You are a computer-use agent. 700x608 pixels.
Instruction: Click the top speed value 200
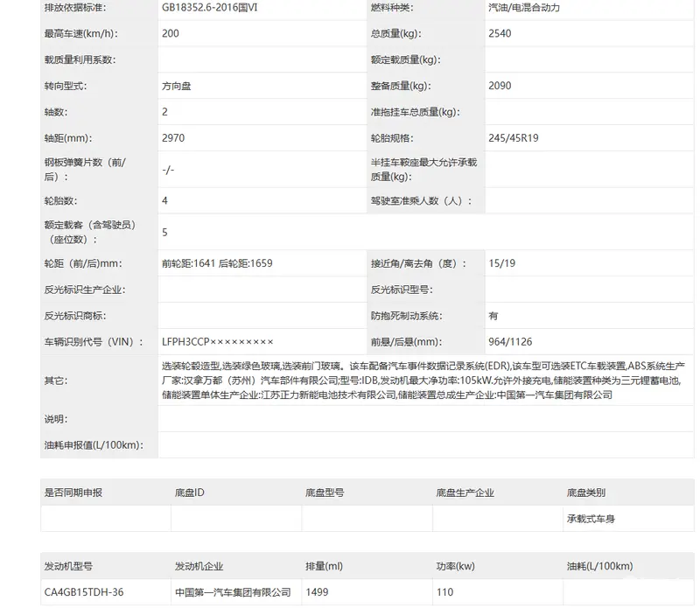click(171, 33)
